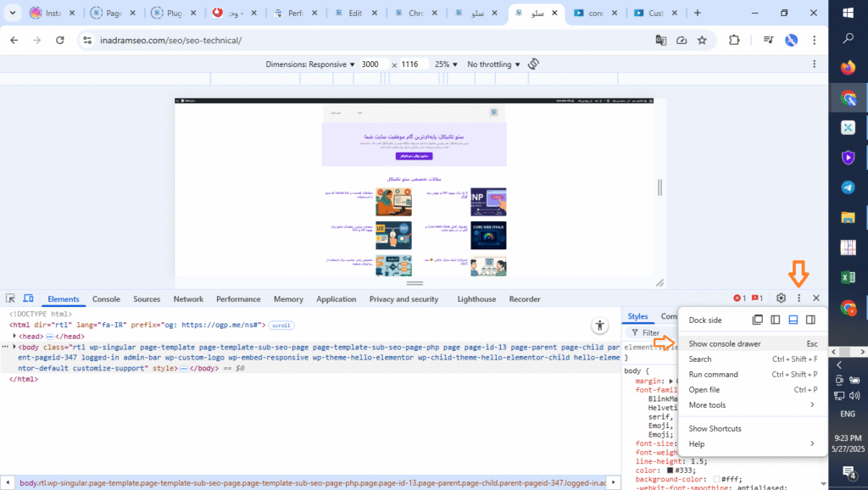Open the tab search dropdown arrow
This screenshot has width=868, height=490.
pos(12,13)
